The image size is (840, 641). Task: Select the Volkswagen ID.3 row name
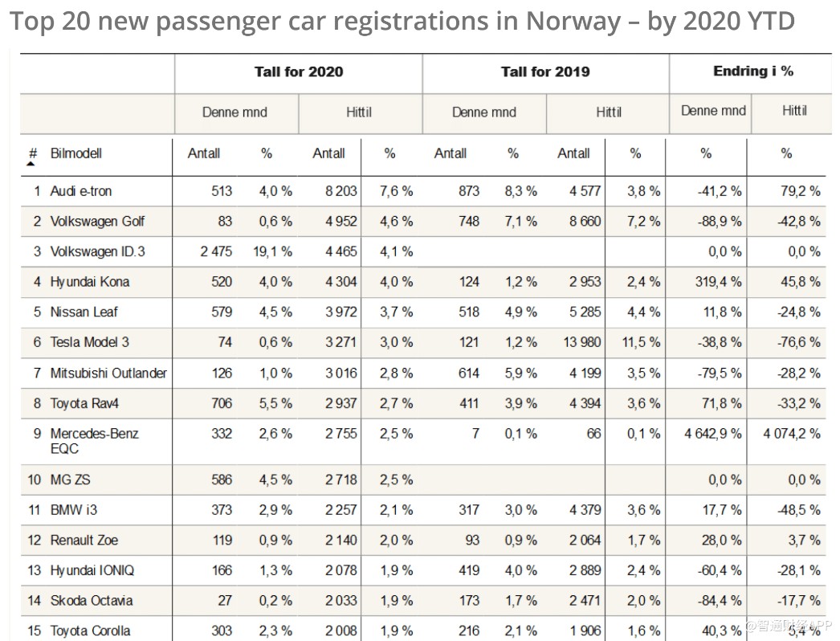click(97, 251)
